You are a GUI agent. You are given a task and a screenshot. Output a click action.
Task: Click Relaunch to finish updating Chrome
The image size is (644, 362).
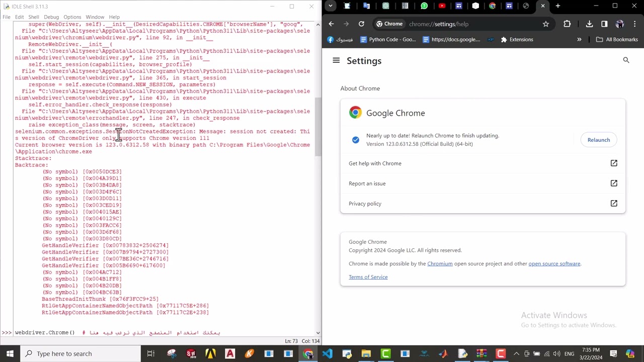(x=598, y=140)
